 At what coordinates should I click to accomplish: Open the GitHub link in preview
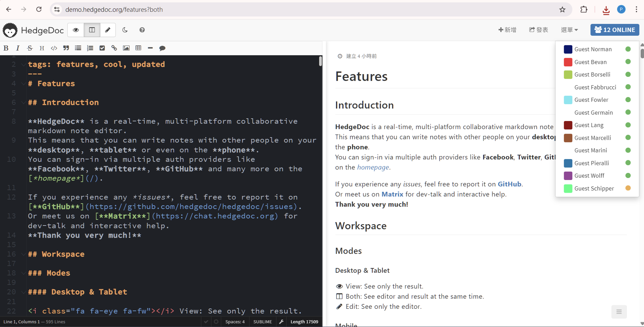pos(509,184)
